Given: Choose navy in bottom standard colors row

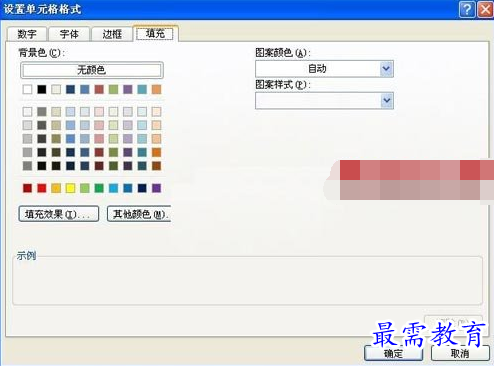Looking at the screenshot, I should (x=142, y=188).
